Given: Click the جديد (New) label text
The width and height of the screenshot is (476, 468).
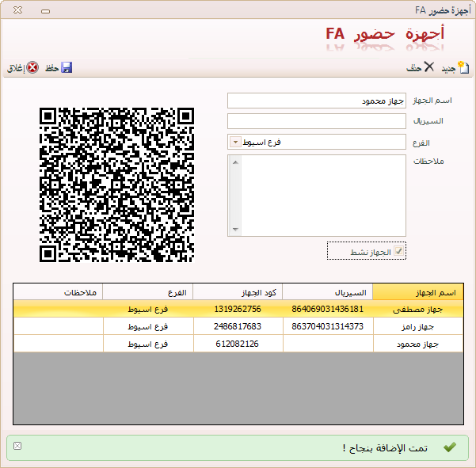Looking at the screenshot, I should click(448, 69).
